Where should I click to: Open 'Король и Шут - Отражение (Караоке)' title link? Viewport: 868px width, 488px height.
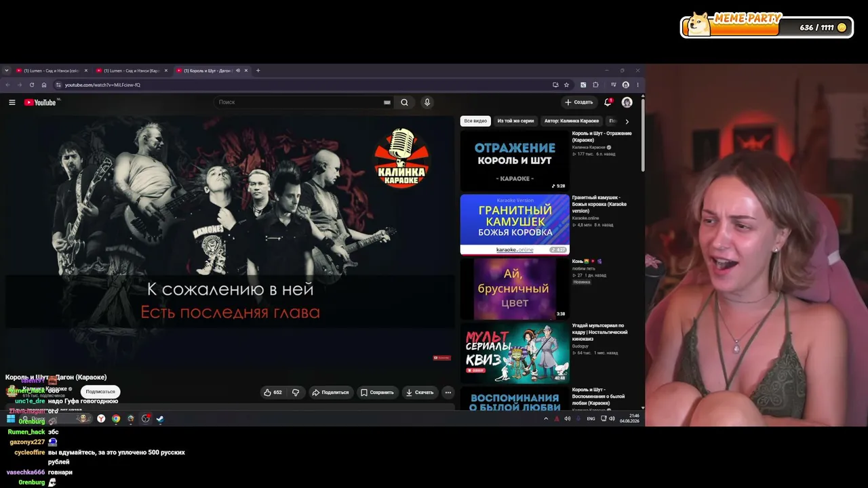tap(601, 136)
